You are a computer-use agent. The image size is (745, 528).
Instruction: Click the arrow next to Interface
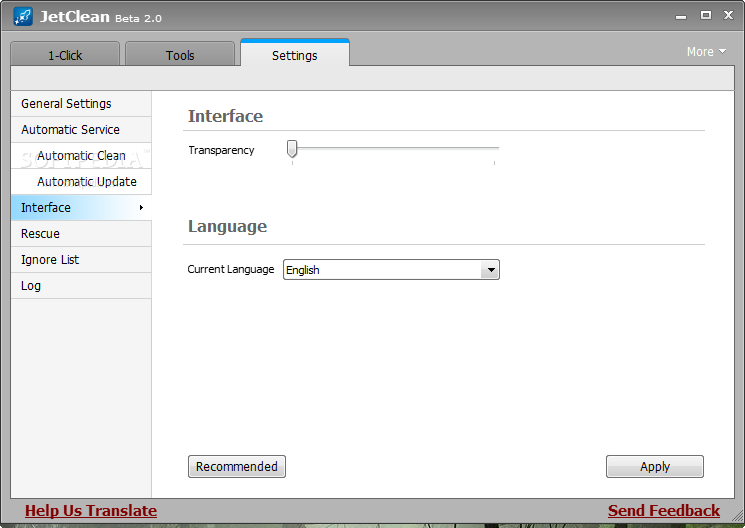click(141, 208)
